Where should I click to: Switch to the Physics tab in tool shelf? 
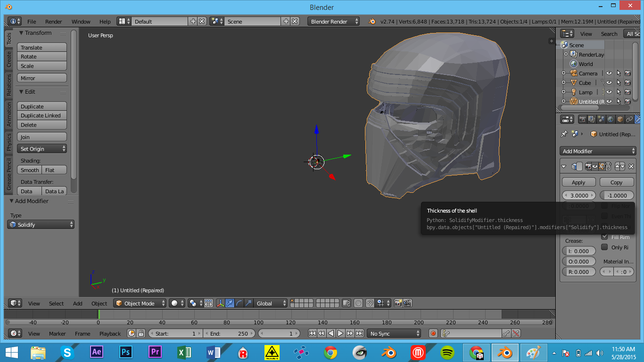coord(9,142)
